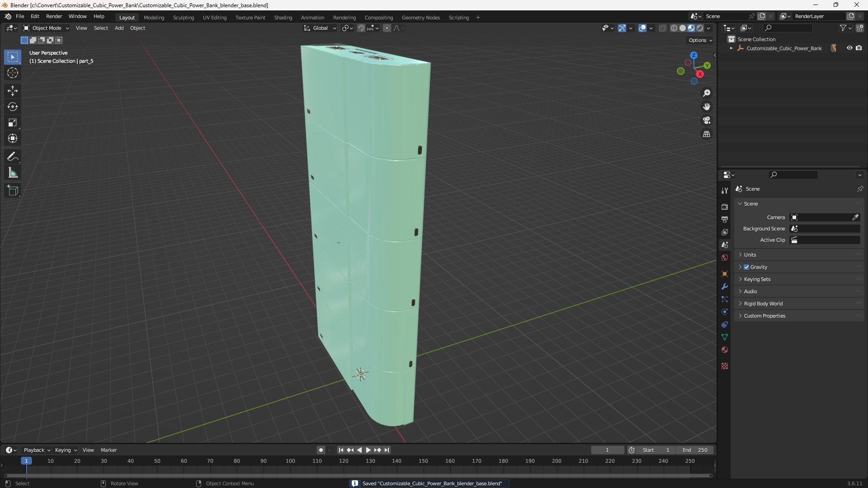Screen dimensions: 868x488
Task: Choose the Add Cube tool
Action: pos(13,191)
